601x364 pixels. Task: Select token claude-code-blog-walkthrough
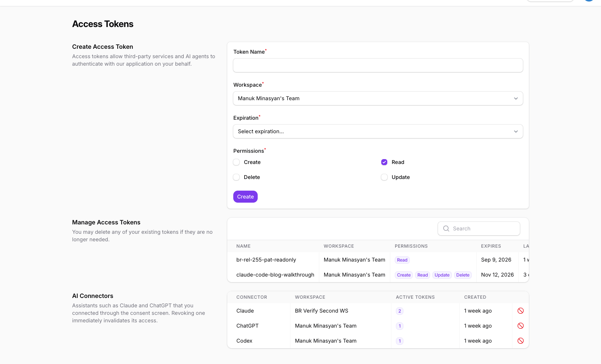pos(275,275)
